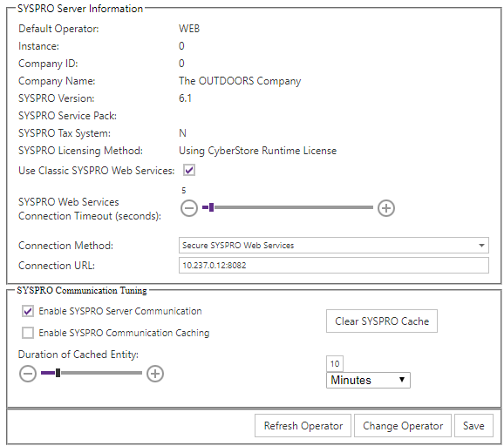504x446 pixels.
Task: Save the SYSPRO settings
Action: [x=473, y=426]
